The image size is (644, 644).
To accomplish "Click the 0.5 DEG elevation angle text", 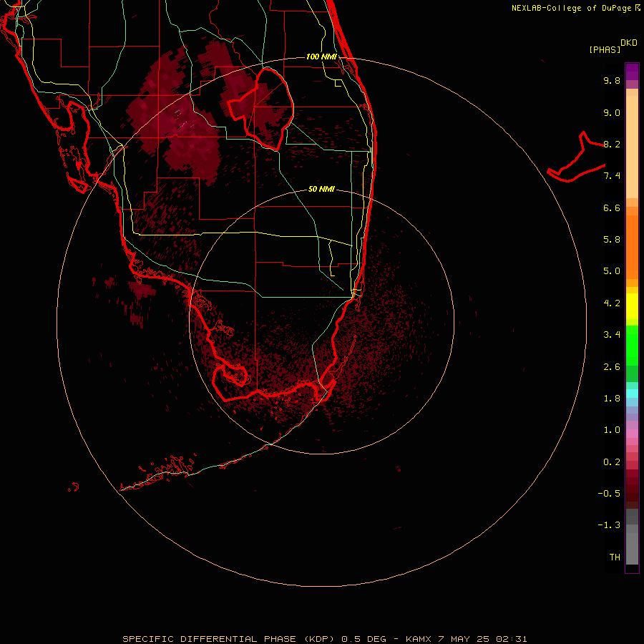I will 364,639.
